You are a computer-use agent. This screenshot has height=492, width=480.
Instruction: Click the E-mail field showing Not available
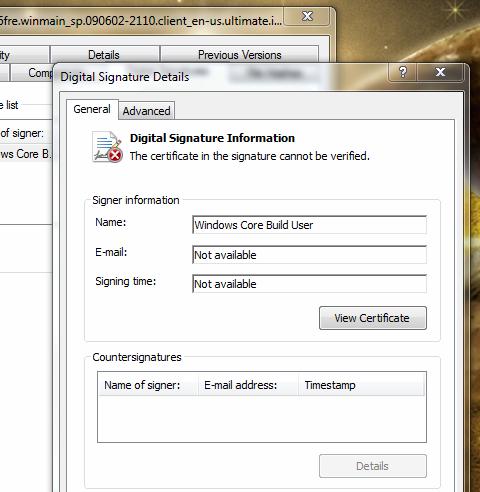[310, 255]
